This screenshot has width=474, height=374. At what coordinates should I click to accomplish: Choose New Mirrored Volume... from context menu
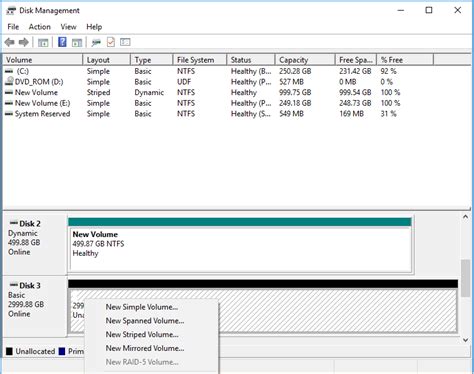[x=152, y=348]
